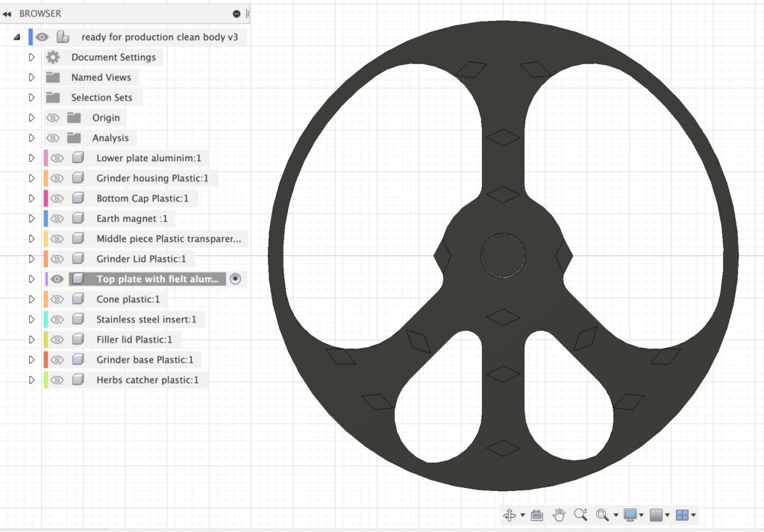Activate the Pan hand tool

(559, 515)
